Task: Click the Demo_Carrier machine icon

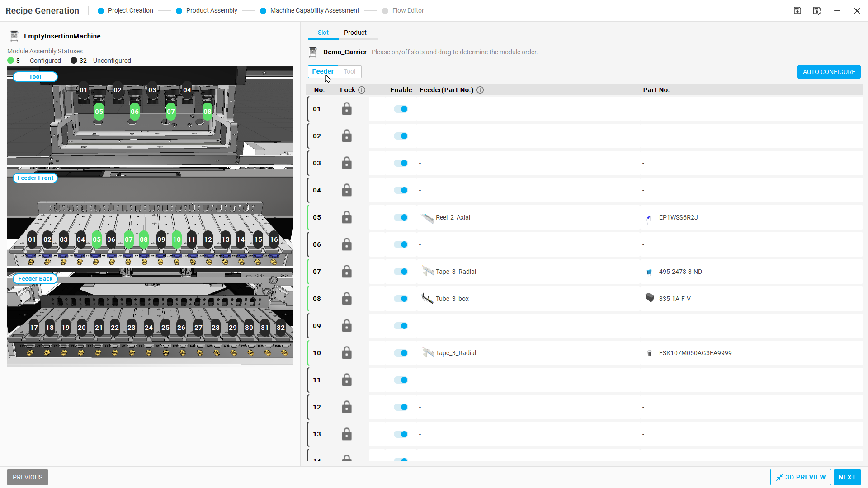Action: click(x=312, y=52)
